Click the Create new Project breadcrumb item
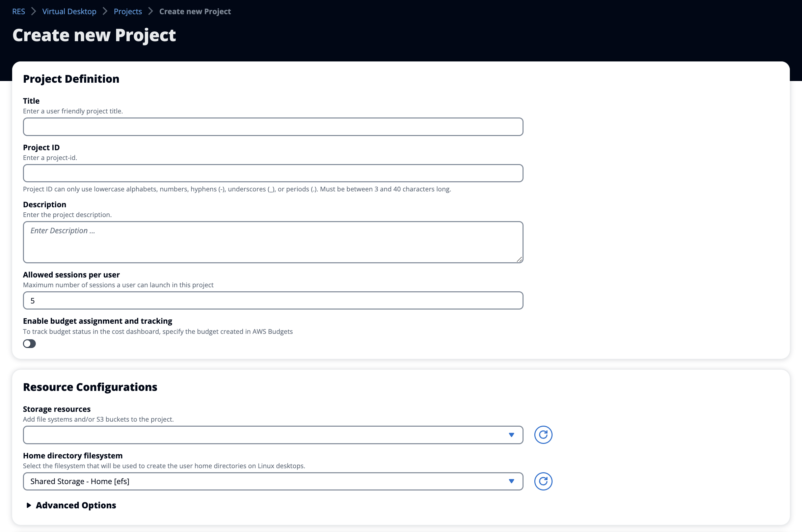 195,11
